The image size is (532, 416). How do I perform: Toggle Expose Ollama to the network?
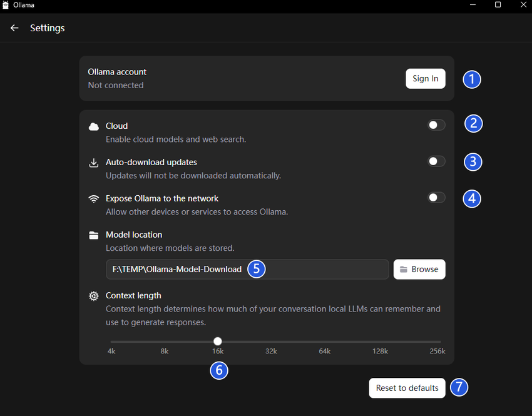(436, 198)
